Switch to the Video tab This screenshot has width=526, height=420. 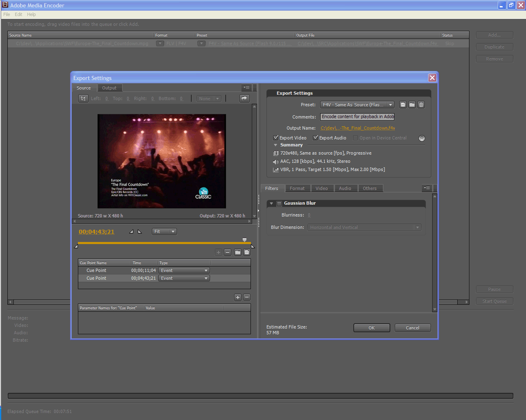pyautogui.click(x=322, y=188)
